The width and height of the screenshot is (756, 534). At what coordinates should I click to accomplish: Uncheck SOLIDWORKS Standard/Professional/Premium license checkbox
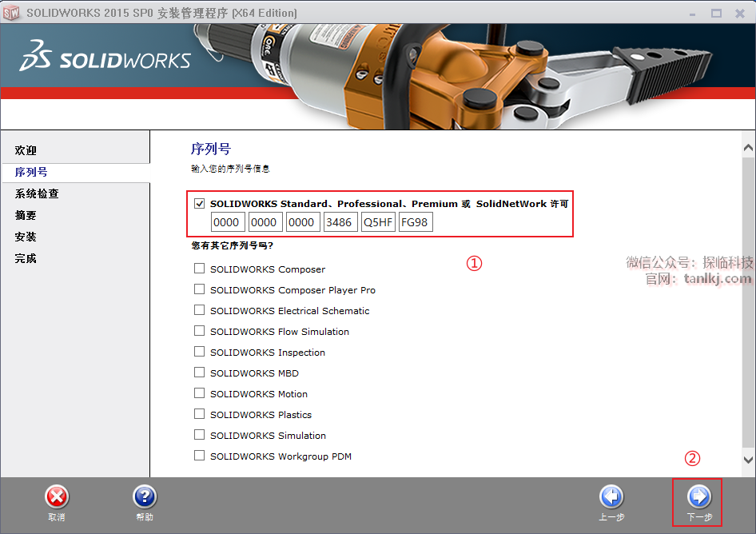click(x=199, y=204)
